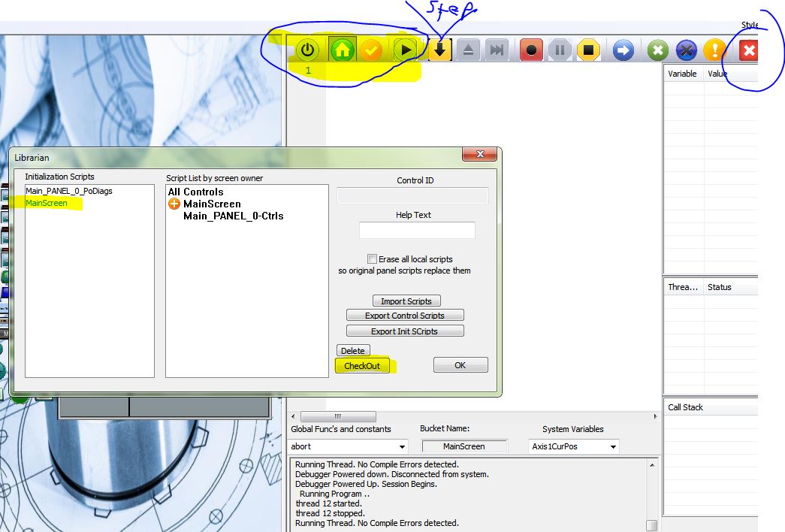The width and height of the screenshot is (785, 532).
Task: Select Main_PANEL_0-Ctrls in the script list
Action: point(233,216)
